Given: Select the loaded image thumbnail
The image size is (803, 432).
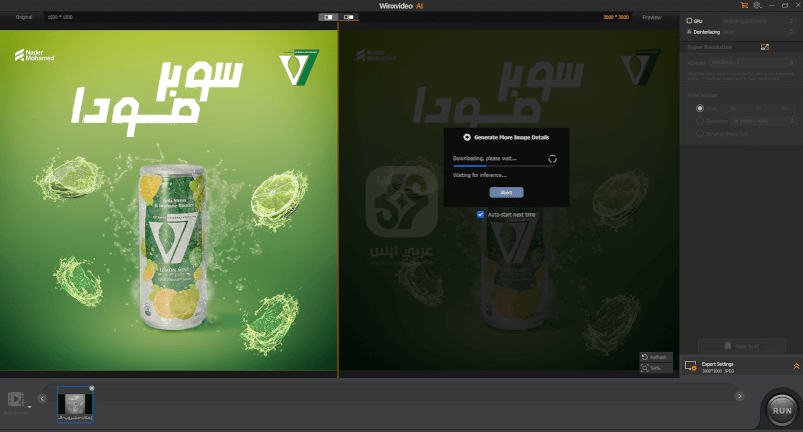Looking at the screenshot, I should (x=75, y=404).
